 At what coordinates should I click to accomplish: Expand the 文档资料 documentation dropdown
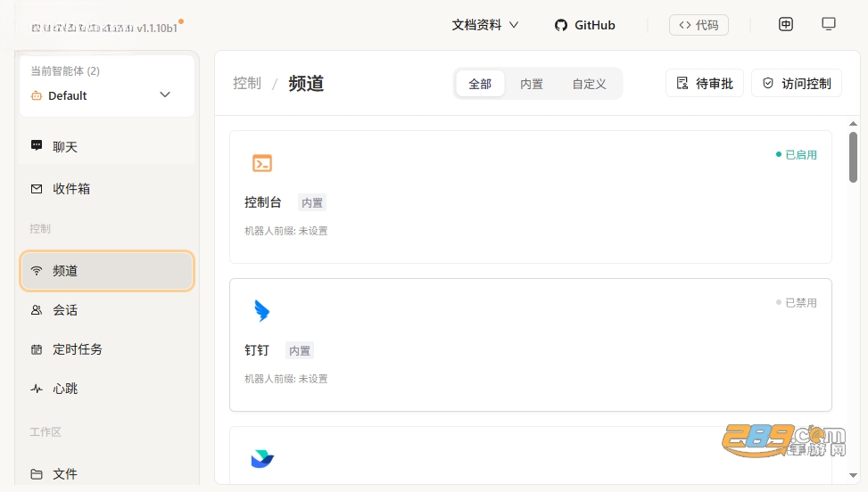coord(485,25)
